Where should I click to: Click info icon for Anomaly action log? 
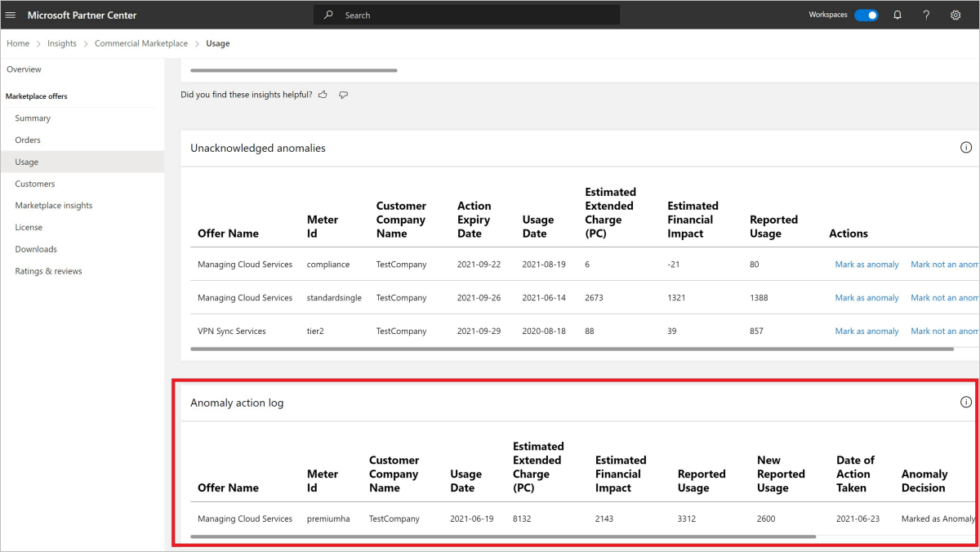click(x=966, y=402)
